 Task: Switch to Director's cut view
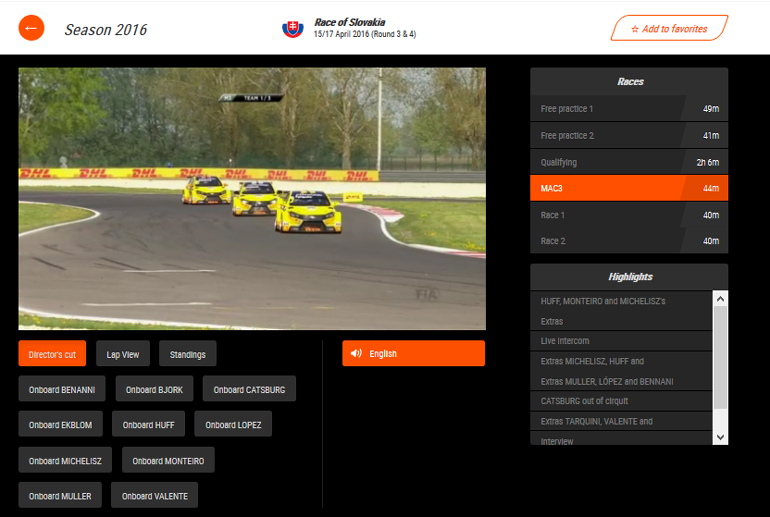[52, 354]
